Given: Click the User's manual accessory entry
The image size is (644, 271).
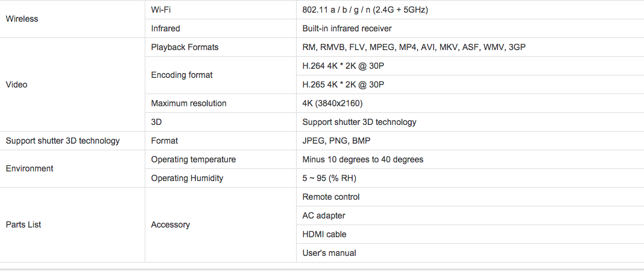Looking at the screenshot, I should 329,253.
